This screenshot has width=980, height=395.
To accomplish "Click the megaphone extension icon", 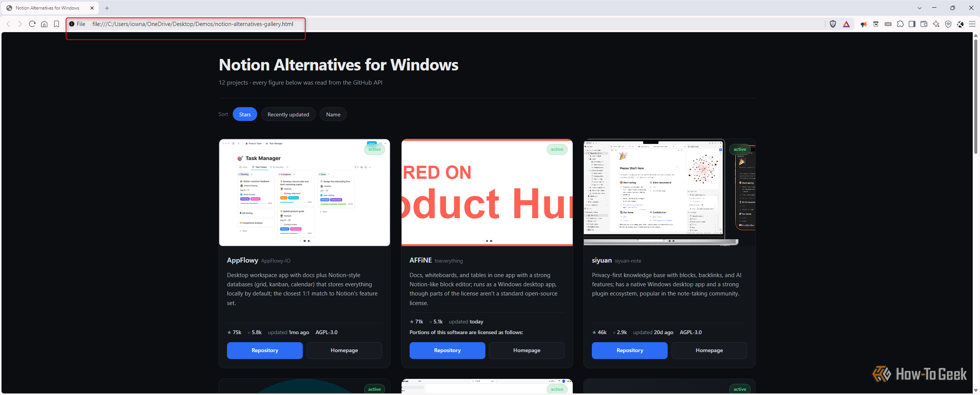I will (x=864, y=24).
